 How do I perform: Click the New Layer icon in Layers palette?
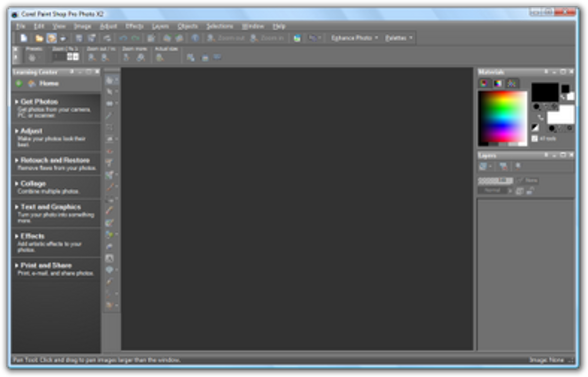click(483, 167)
